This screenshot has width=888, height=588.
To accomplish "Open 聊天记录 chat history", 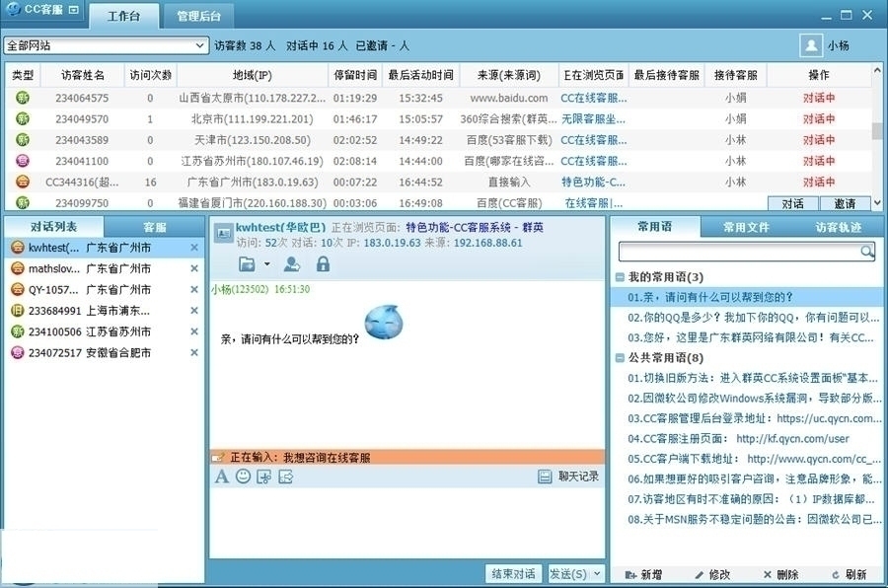I will click(568, 477).
